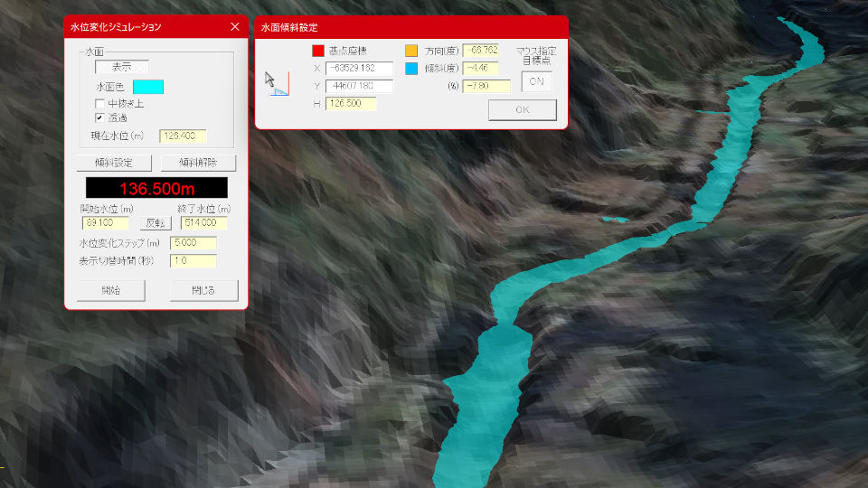This screenshot has width=868, height=488.
Task: Focus the 水位変化ステップ field
Action: tap(193, 242)
